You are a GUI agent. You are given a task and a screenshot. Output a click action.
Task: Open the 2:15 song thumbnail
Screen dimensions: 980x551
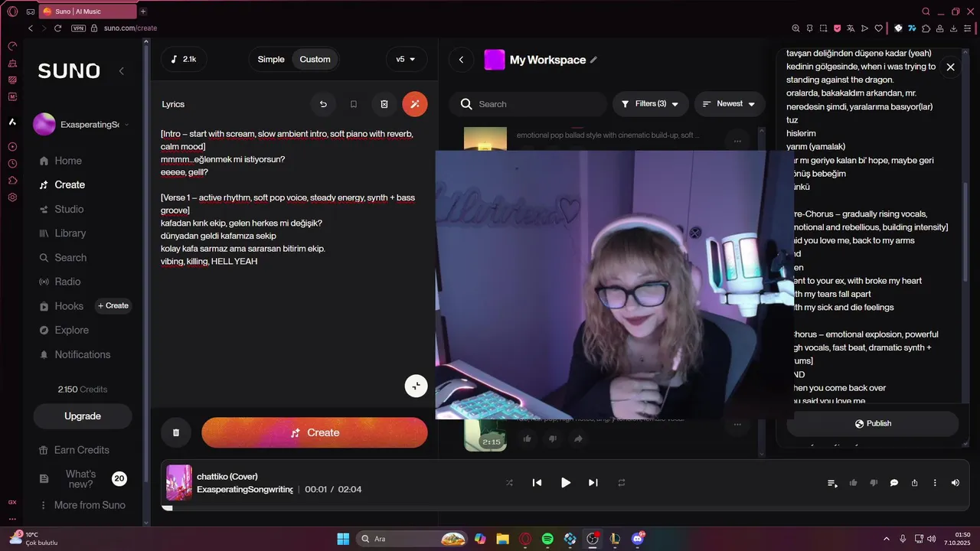[485, 434]
